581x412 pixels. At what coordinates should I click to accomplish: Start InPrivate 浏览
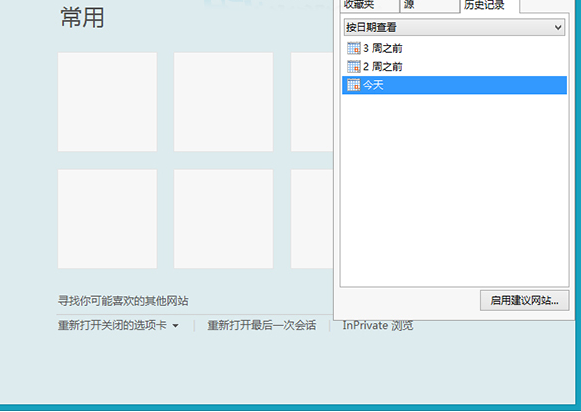378,325
